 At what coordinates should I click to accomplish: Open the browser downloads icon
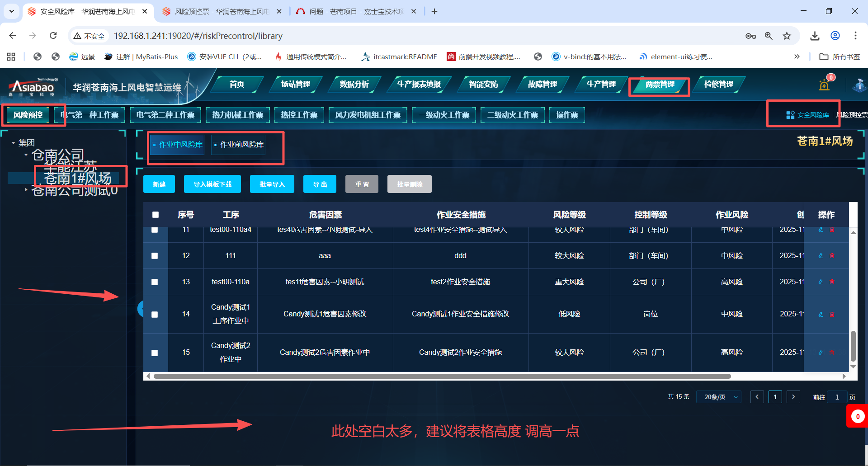tap(815, 36)
